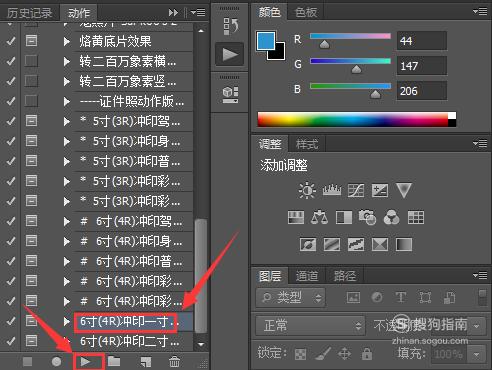Toggle checkmark for 熔黄底片效果 action
492x370 pixels.
coord(11,41)
